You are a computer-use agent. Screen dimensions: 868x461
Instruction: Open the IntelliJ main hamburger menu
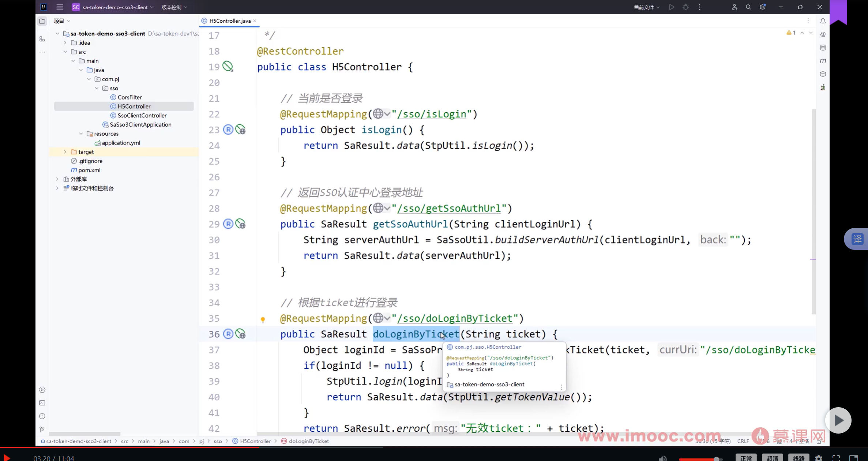tap(60, 7)
